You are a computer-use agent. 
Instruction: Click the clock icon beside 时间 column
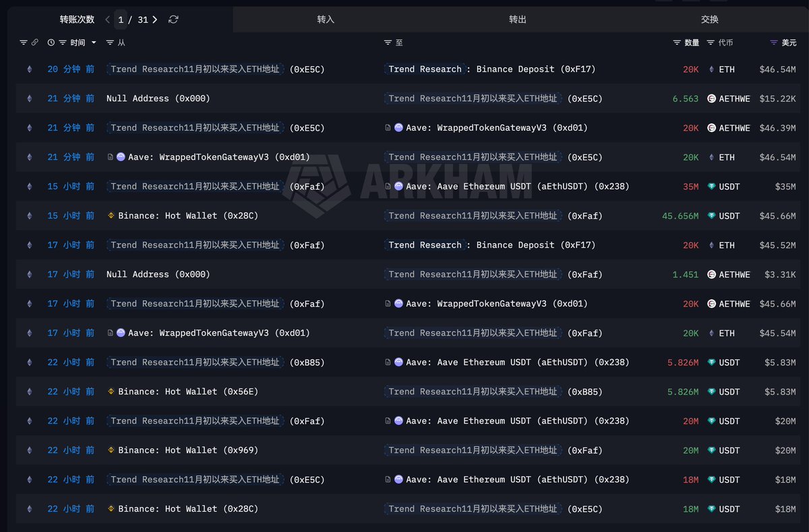pos(51,42)
